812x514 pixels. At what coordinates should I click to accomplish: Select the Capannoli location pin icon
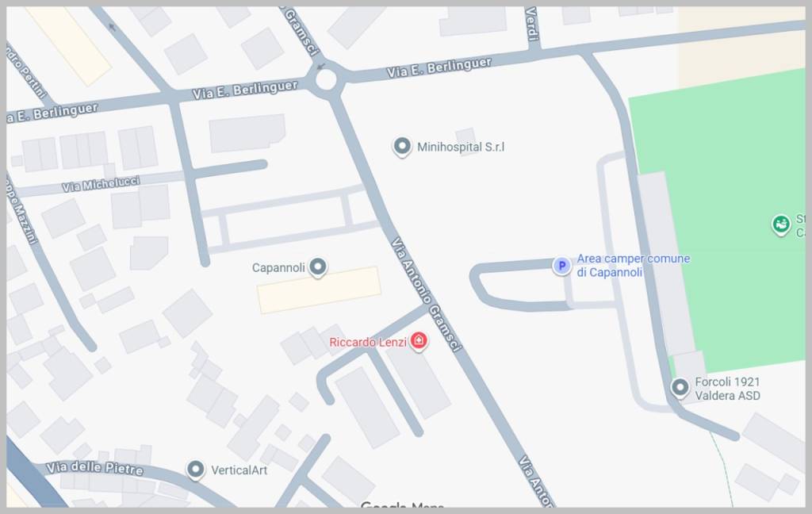(317, 267)
